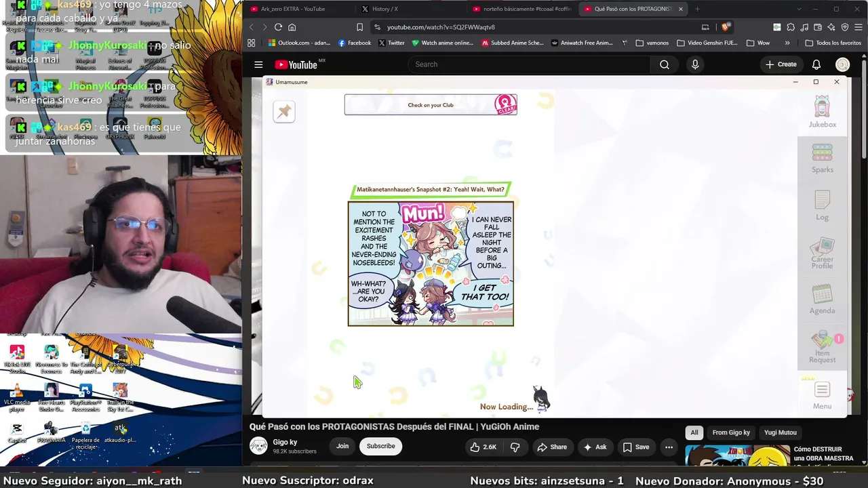Switch to norteño básicamente tab
The width and height of the screenshot is (868, 488).
tap(521, 9)
